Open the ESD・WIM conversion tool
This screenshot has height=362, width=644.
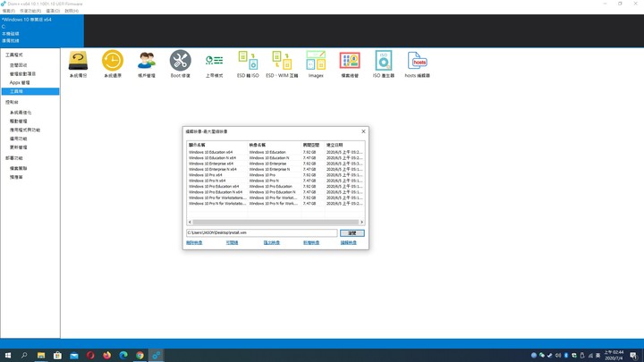click(x=282, y=64)
